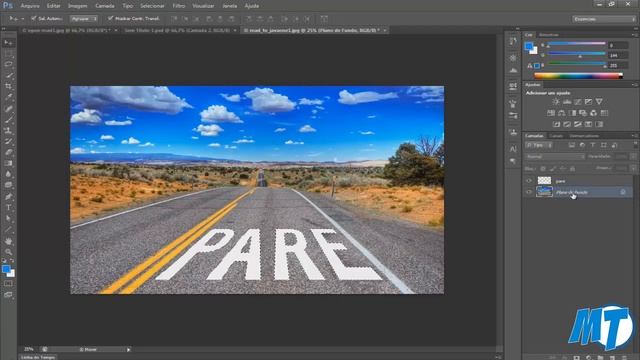640x360 pixels.
Task: Select the Brush tool
Action: click(8, 120)
